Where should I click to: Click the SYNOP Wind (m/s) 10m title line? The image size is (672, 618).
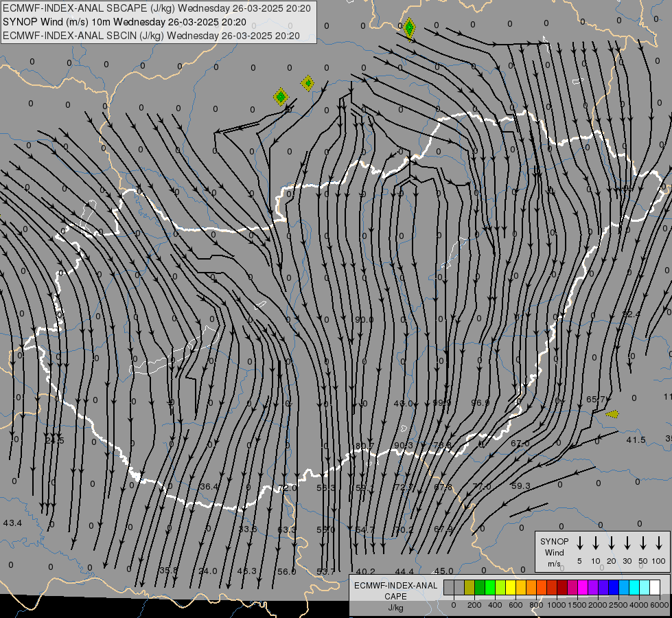125,22
